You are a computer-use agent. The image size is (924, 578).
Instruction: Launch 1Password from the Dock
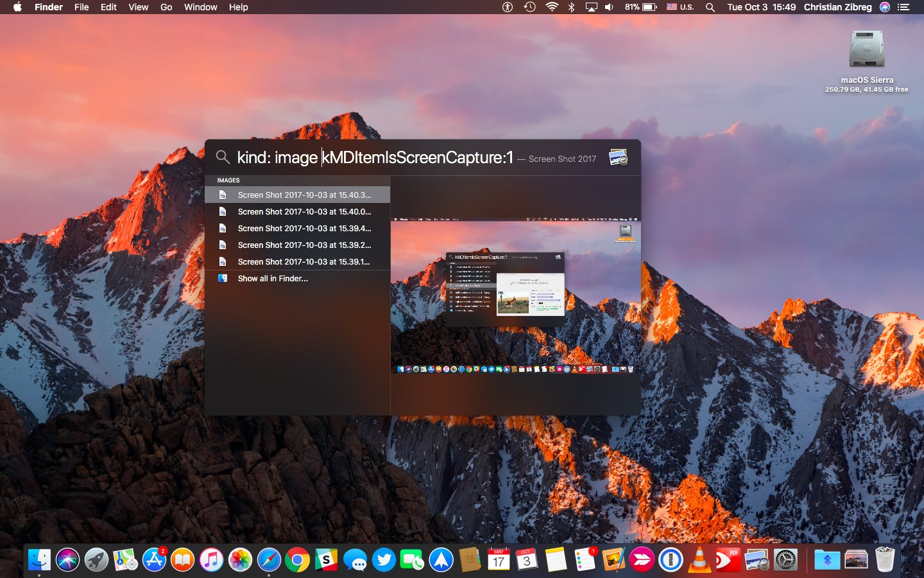click(671, 560)
